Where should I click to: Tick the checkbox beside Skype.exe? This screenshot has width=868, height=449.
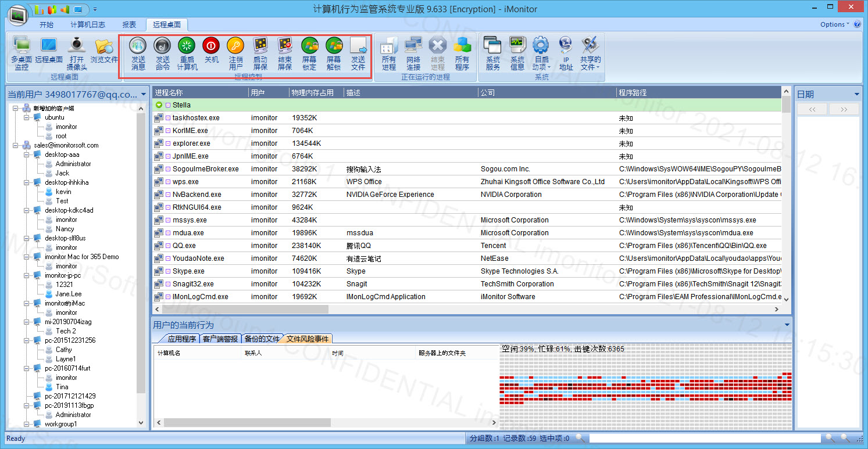click(x=168, y=271)
